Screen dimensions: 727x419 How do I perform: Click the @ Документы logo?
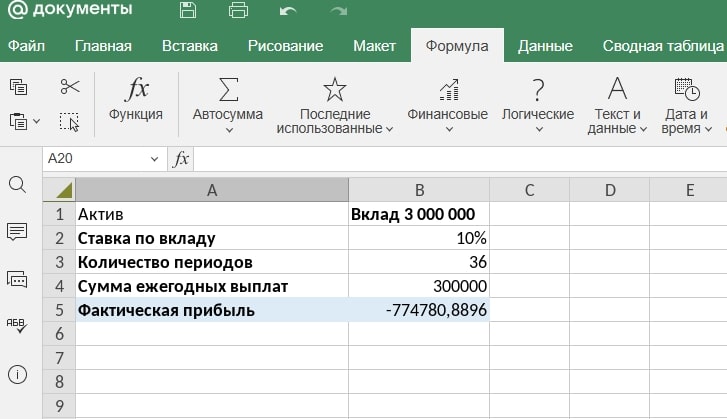(70, 10)
